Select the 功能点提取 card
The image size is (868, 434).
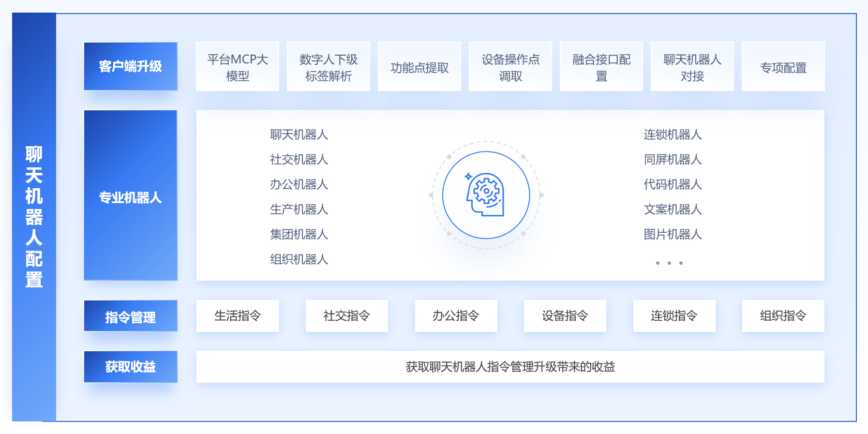[x=419, y=67]
